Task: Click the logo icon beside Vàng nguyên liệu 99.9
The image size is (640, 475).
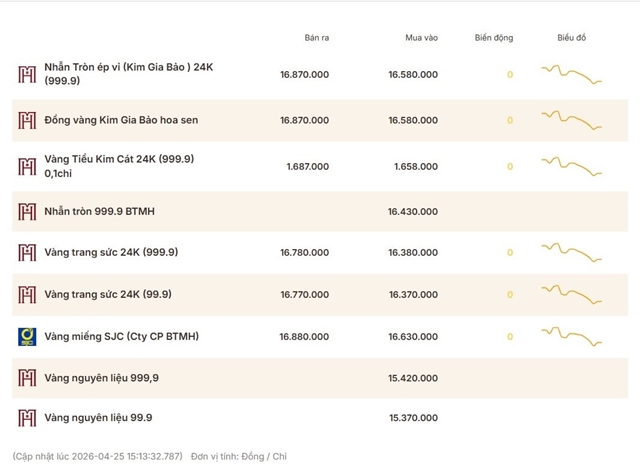Action: [x=28, y=418]
